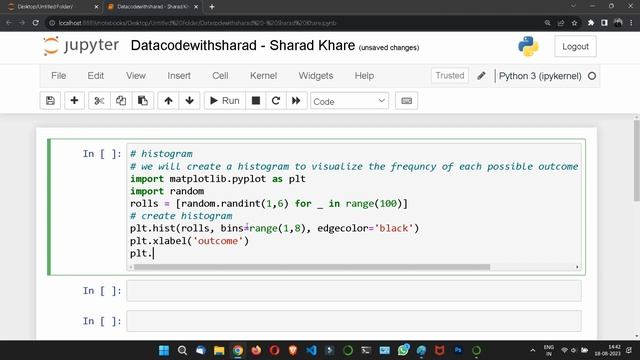Screen dimensions: 640x360
Task: Move the selected cell up with the arrow
Action: point(168,101)
